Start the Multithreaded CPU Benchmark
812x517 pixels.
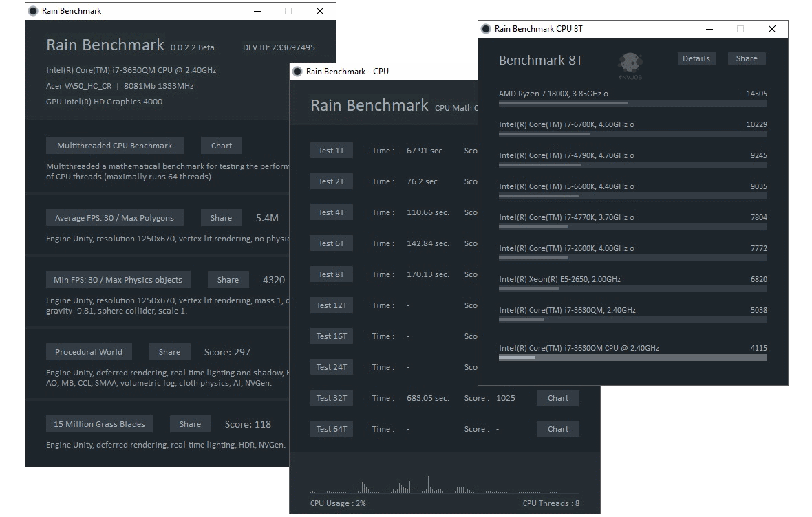114,145
